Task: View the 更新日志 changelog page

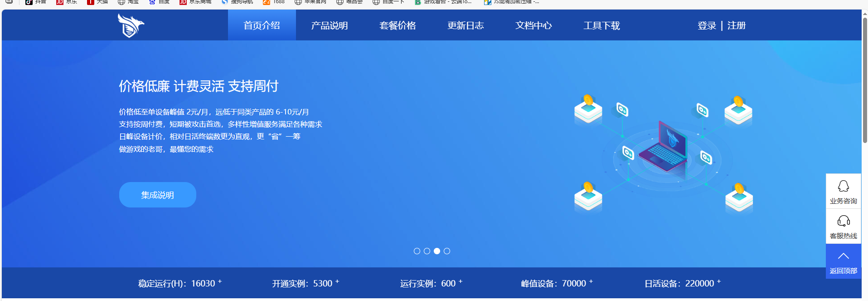Action: coord(466,25)
